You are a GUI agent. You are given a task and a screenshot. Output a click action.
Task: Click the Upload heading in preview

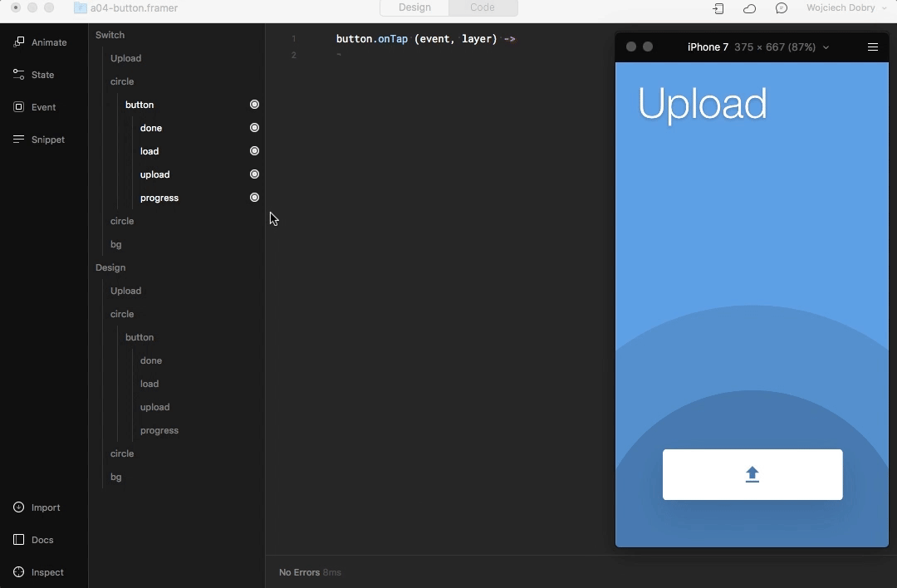tap(702, 104)
